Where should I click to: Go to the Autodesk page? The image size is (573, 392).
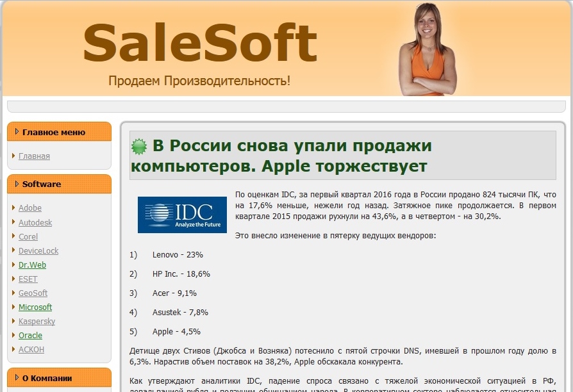(x=35, y=222)
